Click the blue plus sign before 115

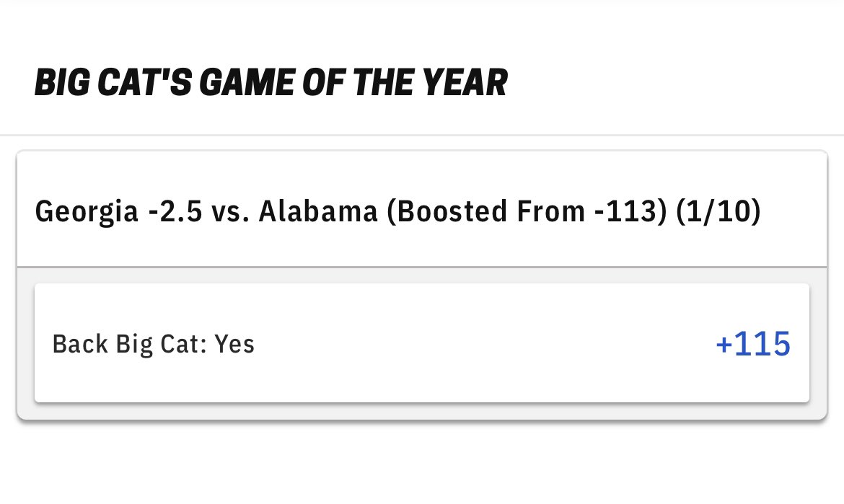(x=724, y=345)
